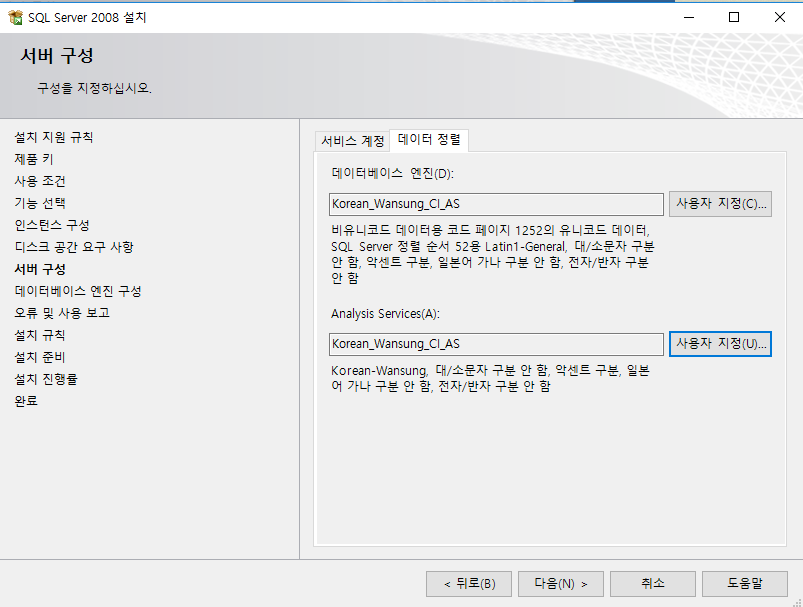Select the 디스크 공간 요구 사항 step
The width and height of the screenshot is (803, 607).
point(74,247)
